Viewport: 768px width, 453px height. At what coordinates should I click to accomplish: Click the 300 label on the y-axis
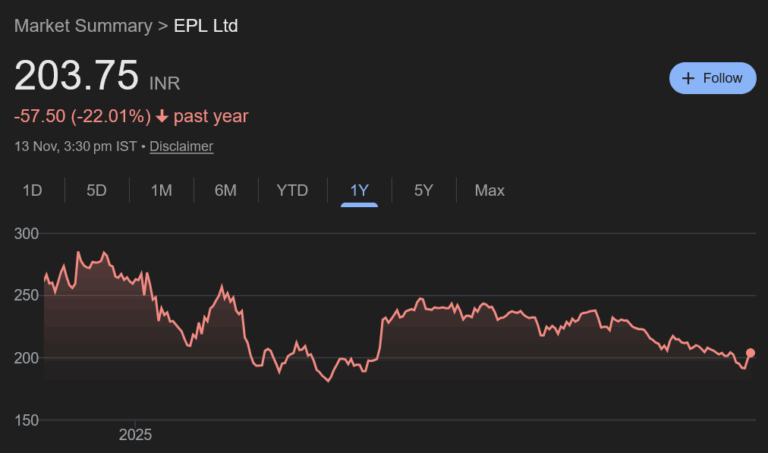point(27,234)
